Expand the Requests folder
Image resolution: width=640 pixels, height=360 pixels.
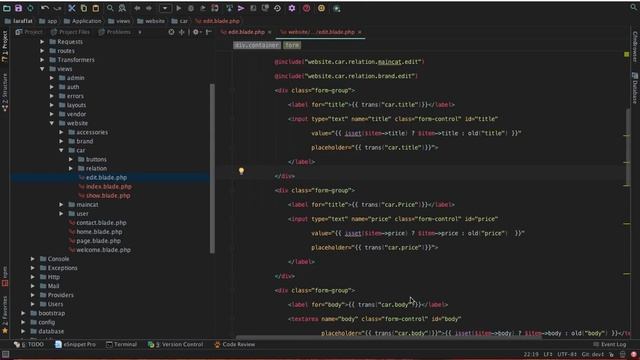tap(42, 42)
